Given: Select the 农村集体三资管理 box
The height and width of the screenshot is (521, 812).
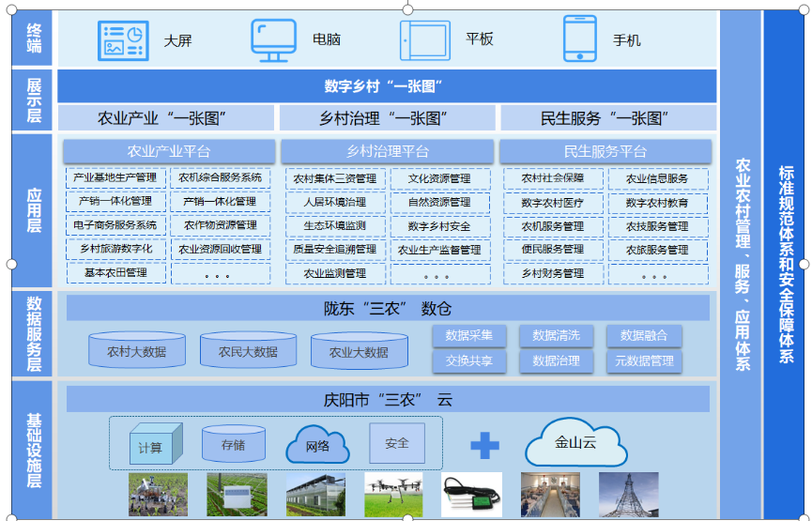Looking at the screenshot, I should tap(334, 178).
